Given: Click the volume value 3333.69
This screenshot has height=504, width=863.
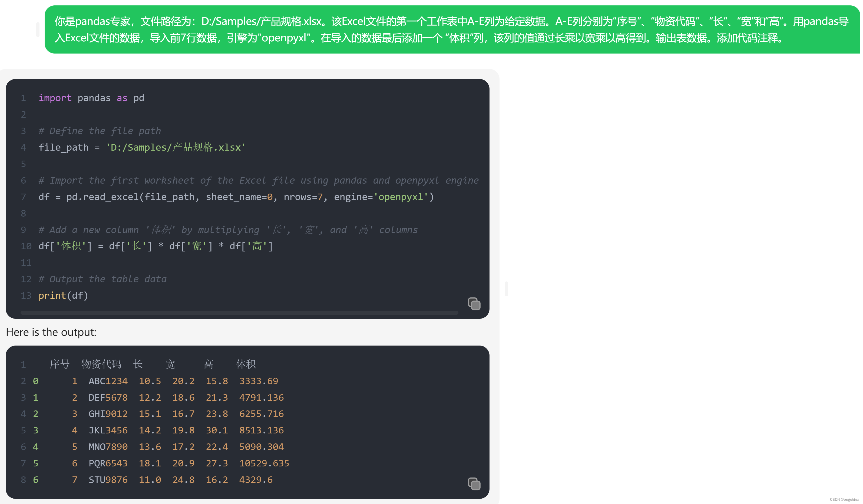Looking at the screenshot, I should coord(259,381).
